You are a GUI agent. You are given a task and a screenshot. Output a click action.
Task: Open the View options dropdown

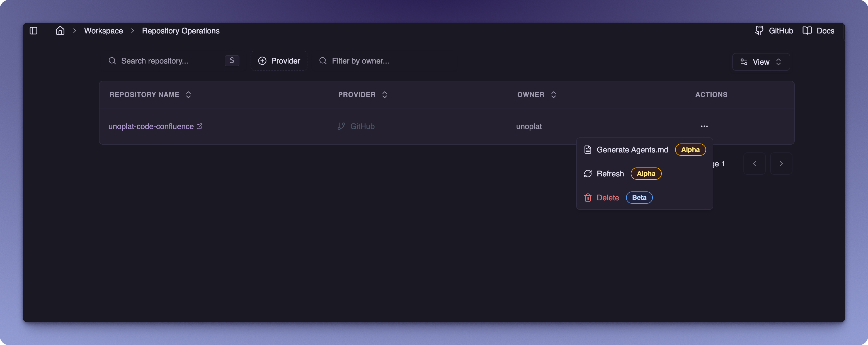[761, 62]
